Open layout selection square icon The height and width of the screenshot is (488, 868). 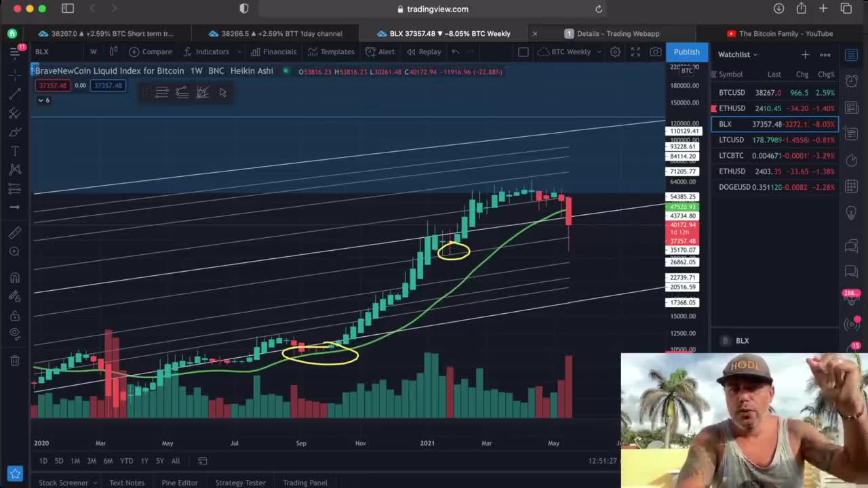pyautogui.click(x=524, y=52)
